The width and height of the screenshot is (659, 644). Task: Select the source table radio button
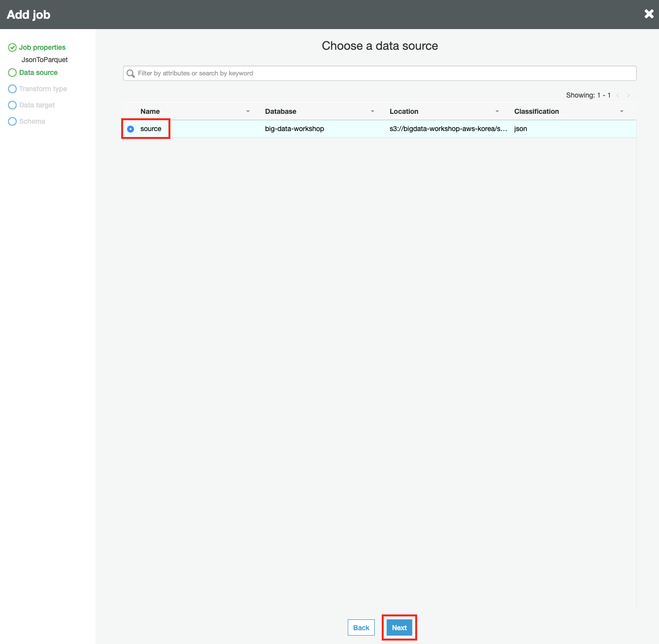[x=131, y=129]
